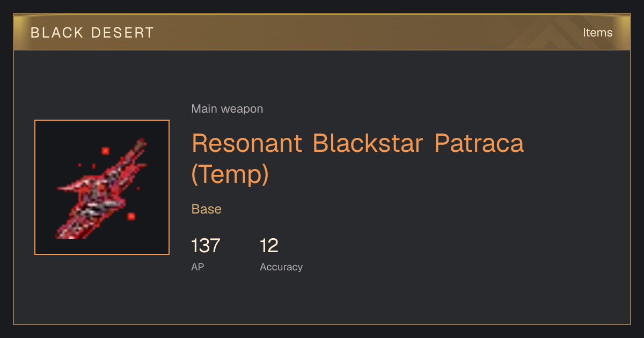
Task: Click the Base enhancement level label
Action: [207, 209]
